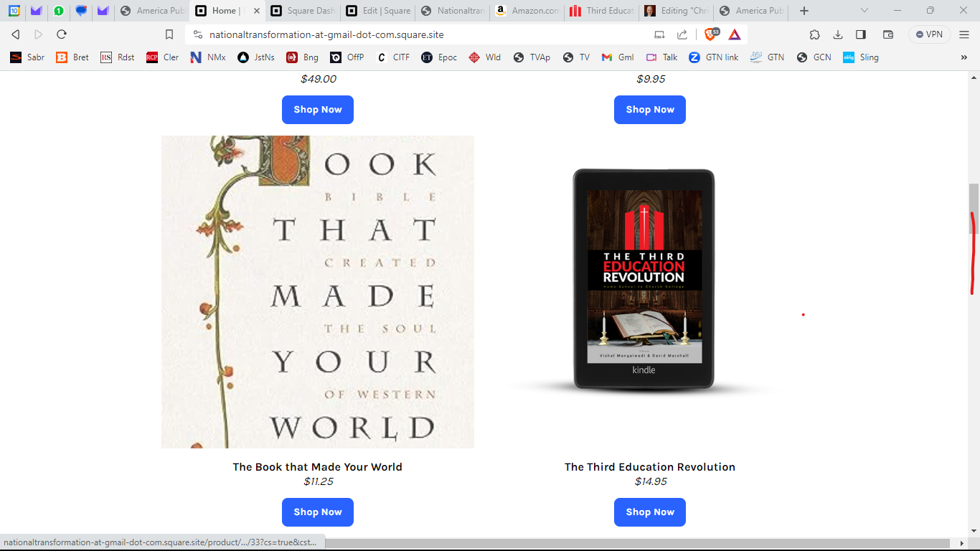Click The Book that Made Your World cover image
Screen dimensions: 980x551
pyautogui.click(x=318, y=292)
